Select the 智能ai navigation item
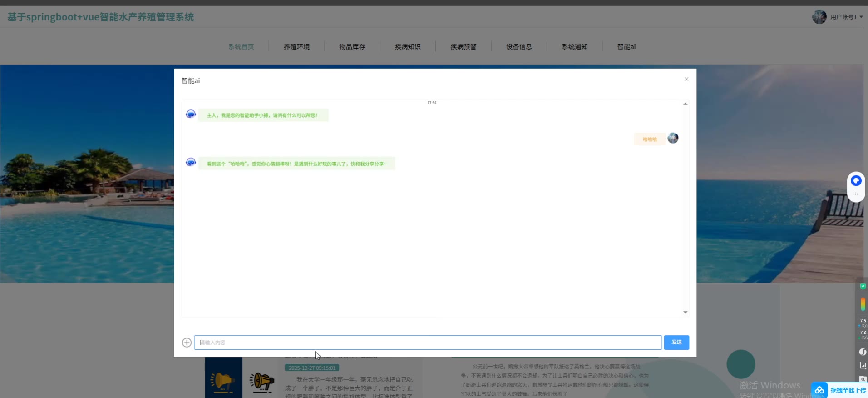The width and height of the screenshot is (868, 398). click(x=626, y=46)
